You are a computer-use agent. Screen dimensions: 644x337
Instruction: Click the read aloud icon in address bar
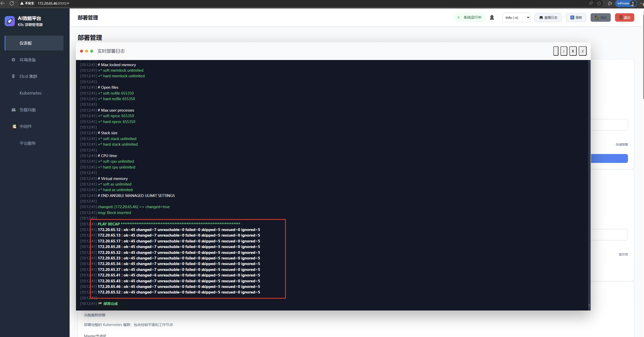coord(591,3)
